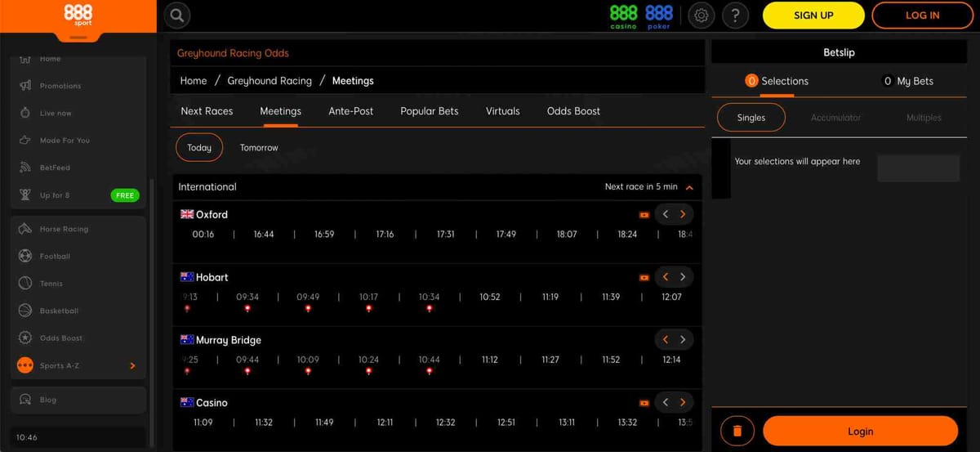980x452 pixels.
Task: Show next Oxford race times
Action: coord(683,214)
